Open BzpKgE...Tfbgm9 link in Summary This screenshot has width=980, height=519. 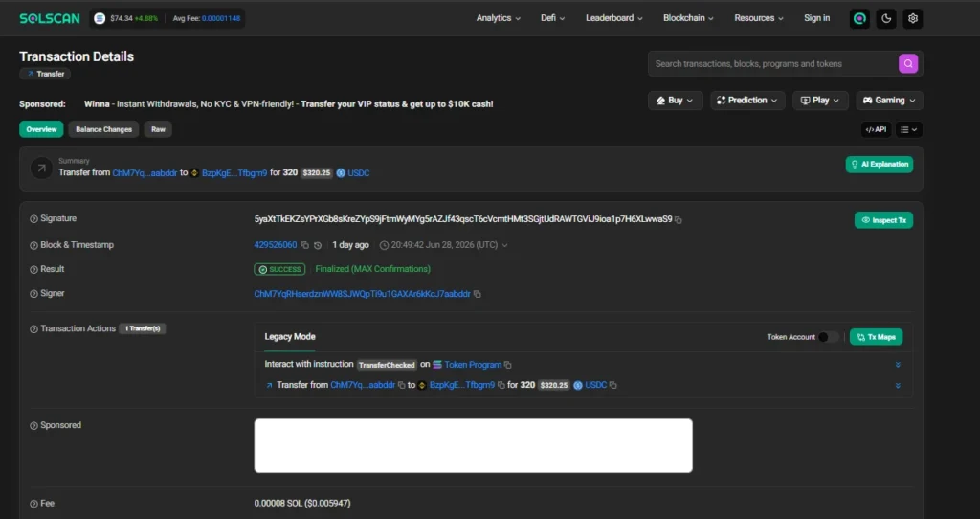coord(234,173)
